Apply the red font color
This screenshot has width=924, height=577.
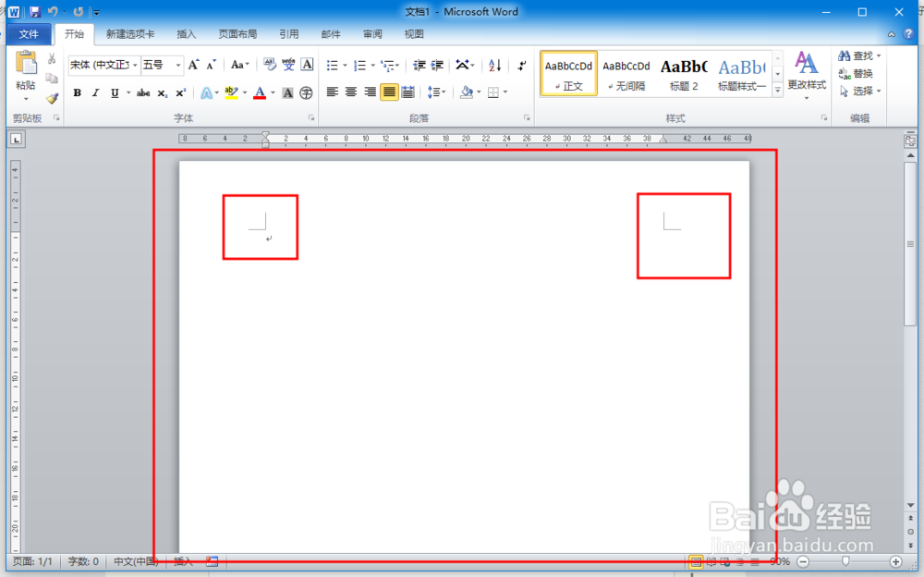click(260, 92)
